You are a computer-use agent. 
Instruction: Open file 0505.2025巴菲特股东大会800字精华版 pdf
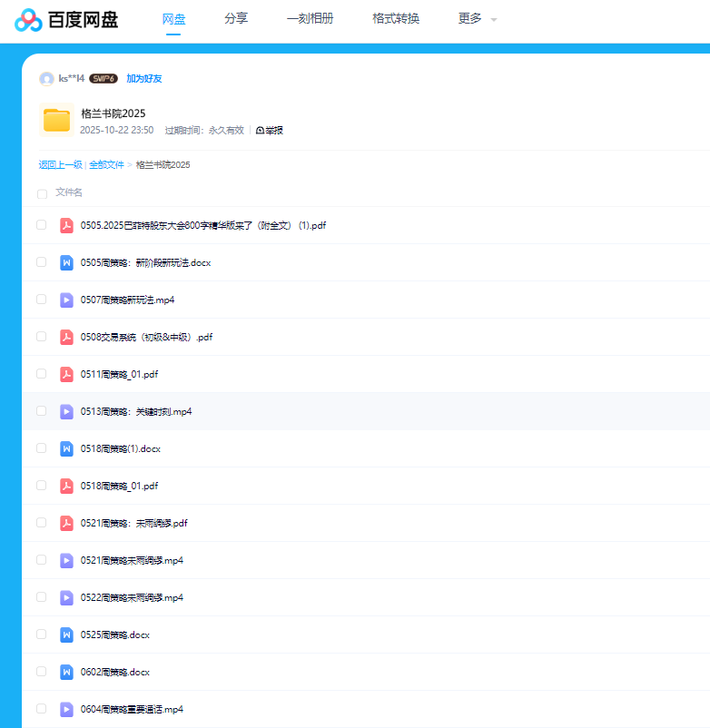pos(203,226)
